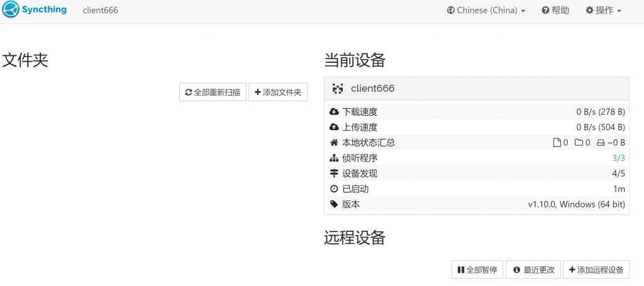Click the 4/5 device discovery value
644x286 pixels.
pos(619,173)
